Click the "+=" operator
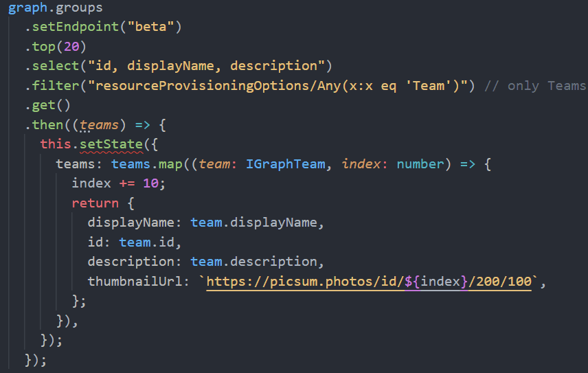Image resolution: width=588 pixels, height=373 pixels. [127, 183]
